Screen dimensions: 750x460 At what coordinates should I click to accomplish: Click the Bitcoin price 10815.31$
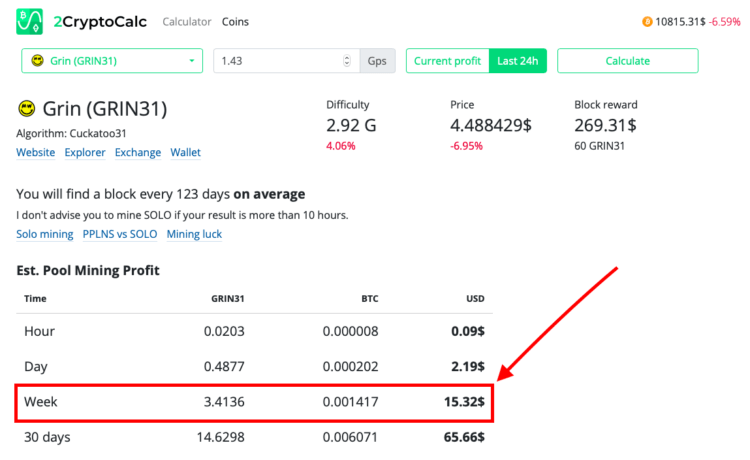680,22
